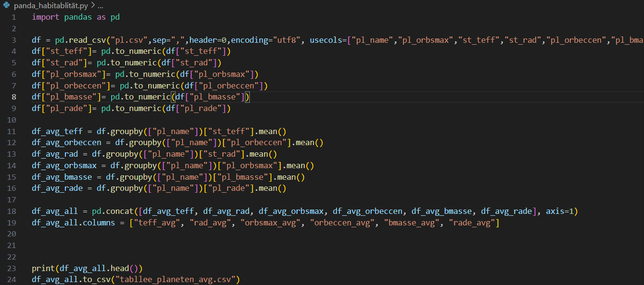Click the "tabllee_planeten_avg.csv" string on line 24
This screenshot has height=285, width=644.
point(175,279)
